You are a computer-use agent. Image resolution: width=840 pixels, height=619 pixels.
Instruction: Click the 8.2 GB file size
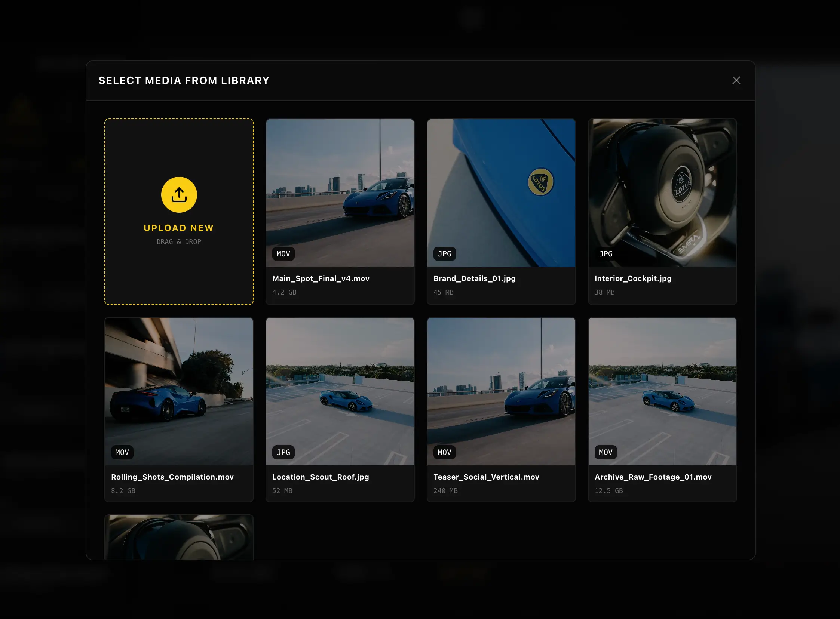click(123, 491)
